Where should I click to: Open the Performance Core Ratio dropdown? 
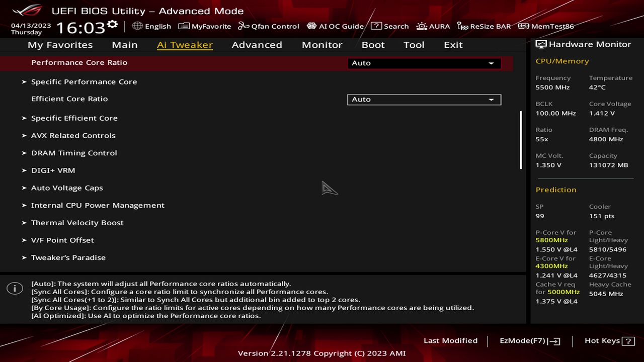[424, 63]
